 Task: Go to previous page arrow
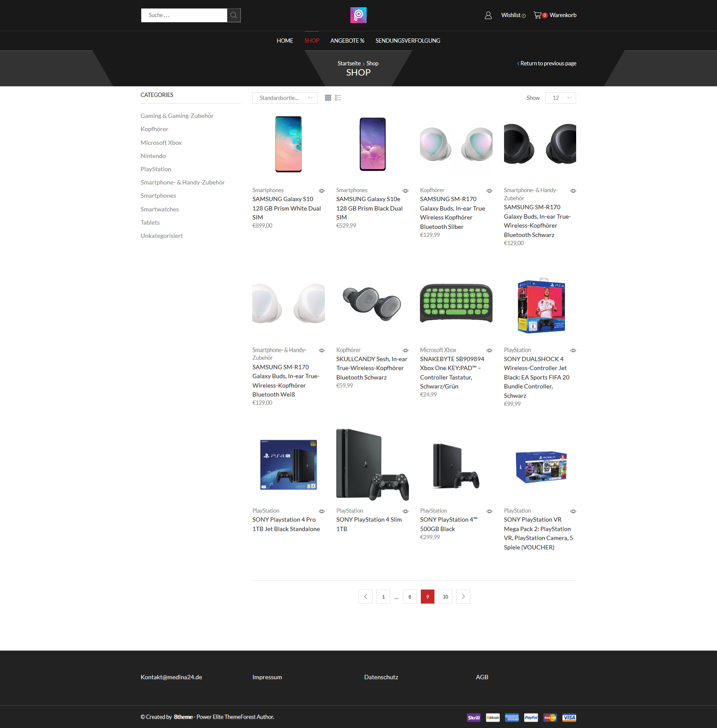coord(365,596)
